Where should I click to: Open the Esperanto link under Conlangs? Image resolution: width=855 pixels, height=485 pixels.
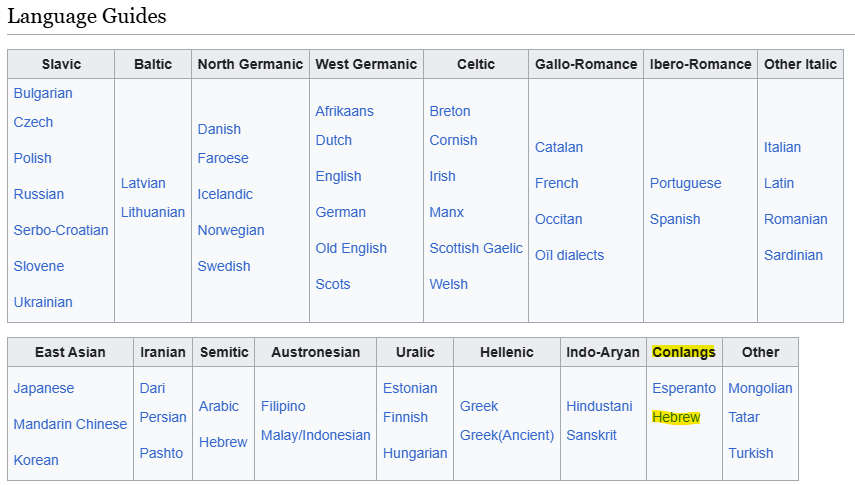click(x=684, y=388)
